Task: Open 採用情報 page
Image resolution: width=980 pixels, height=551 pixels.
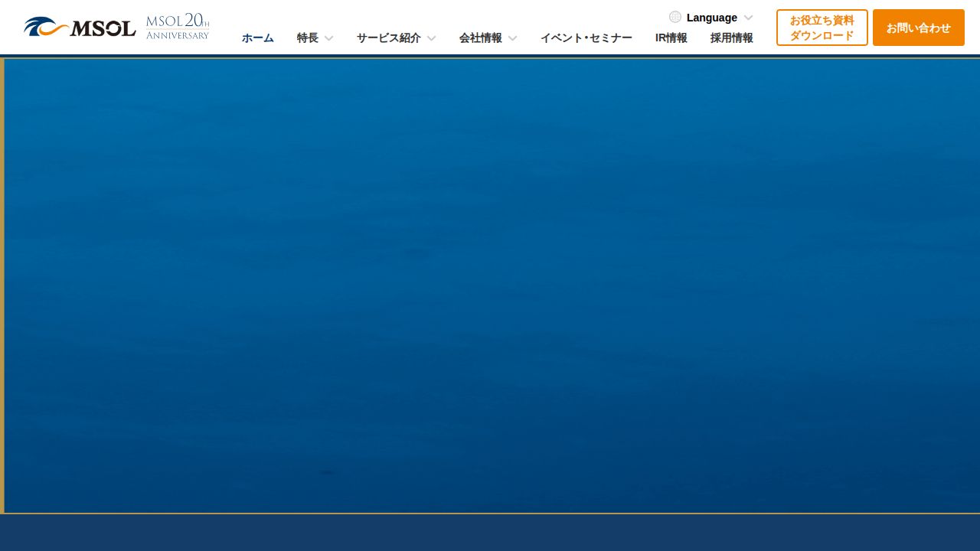Action: (x=732, y=37)
